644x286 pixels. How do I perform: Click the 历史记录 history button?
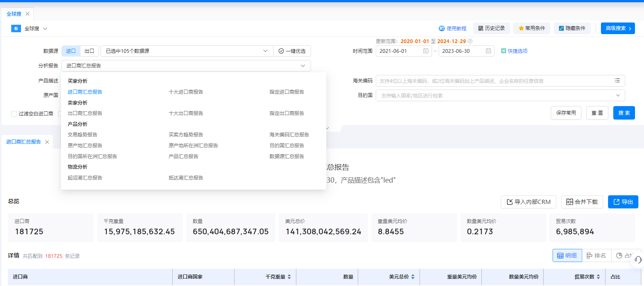pos(491,28)
